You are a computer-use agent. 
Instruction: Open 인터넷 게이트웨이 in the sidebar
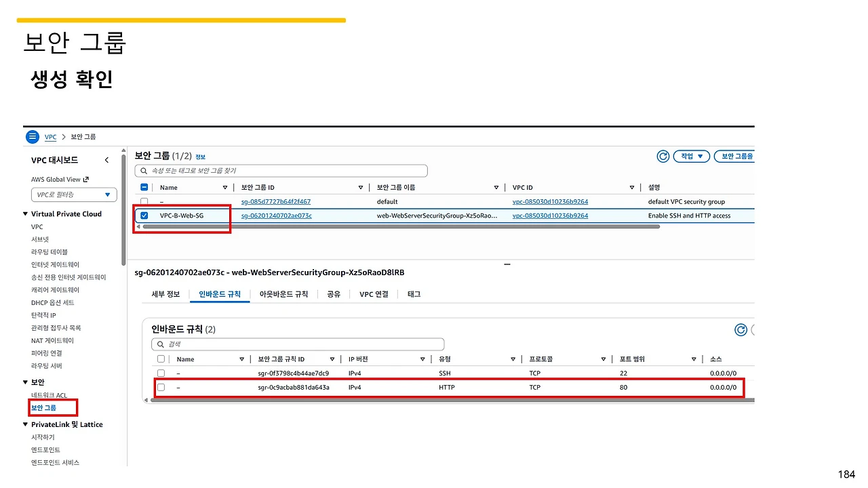[55, 265]
